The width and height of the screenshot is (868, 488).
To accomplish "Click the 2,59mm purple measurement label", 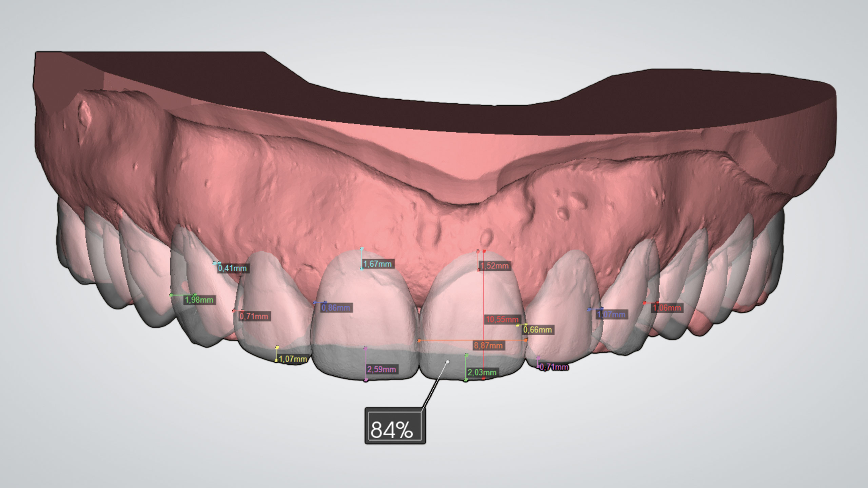I will point(381,369).
